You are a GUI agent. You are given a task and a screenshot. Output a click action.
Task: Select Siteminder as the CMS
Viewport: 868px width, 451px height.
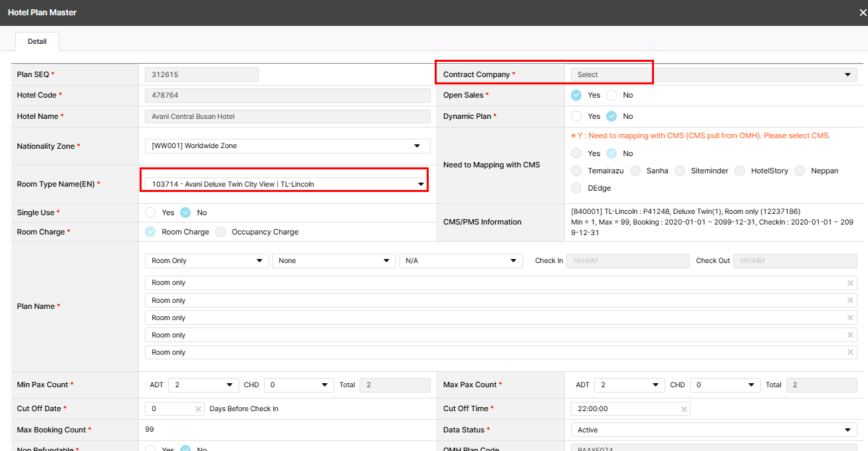[x=680, y=171]
